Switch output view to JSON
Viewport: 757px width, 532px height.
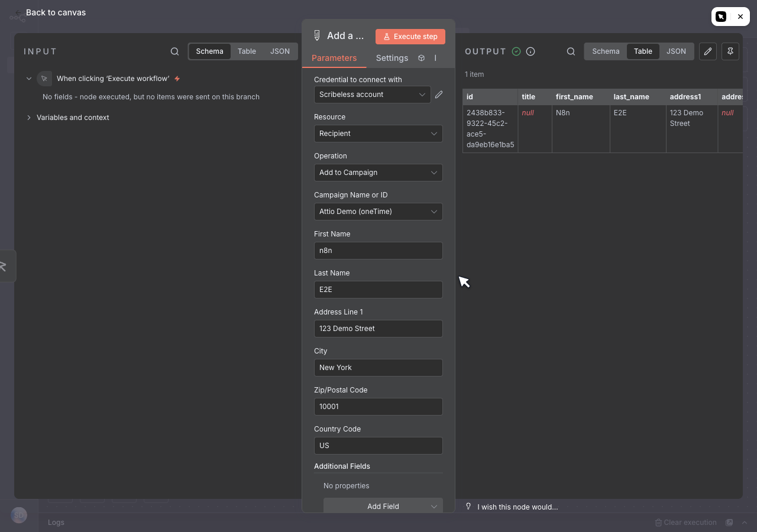click(676, 51)
